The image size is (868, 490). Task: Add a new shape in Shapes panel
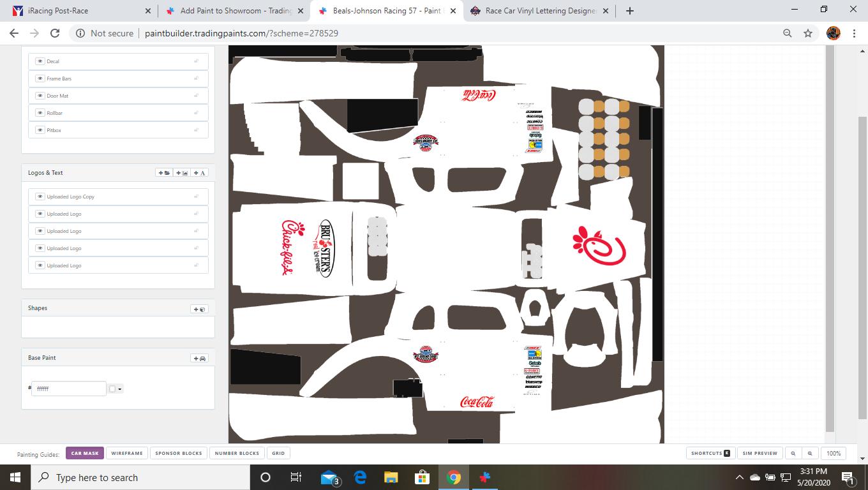point(200,309)
